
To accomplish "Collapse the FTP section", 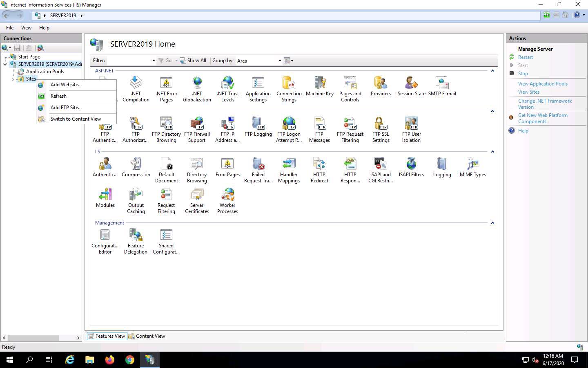I will tap(492, 111).
